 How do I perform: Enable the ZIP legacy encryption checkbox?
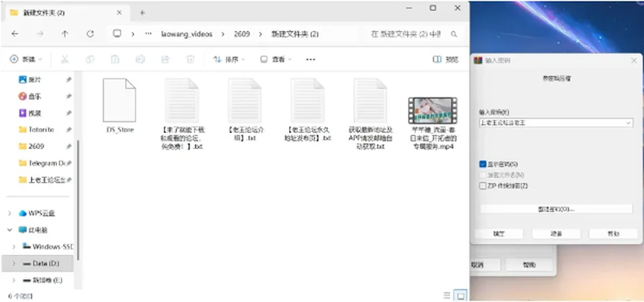point(482,186)
